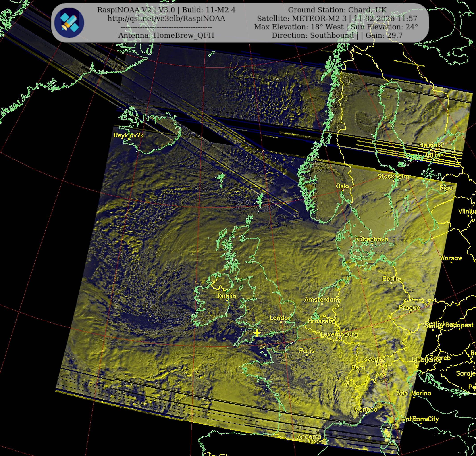Viewport: 476px width, 456px height.
Task: Click the Prague city label
Action: coord(409,308)
